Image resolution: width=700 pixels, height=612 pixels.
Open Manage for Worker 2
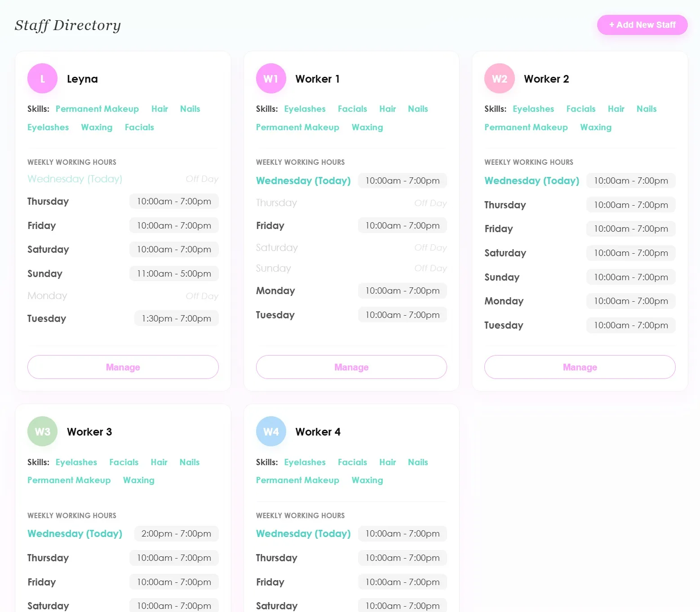(580, 367)
